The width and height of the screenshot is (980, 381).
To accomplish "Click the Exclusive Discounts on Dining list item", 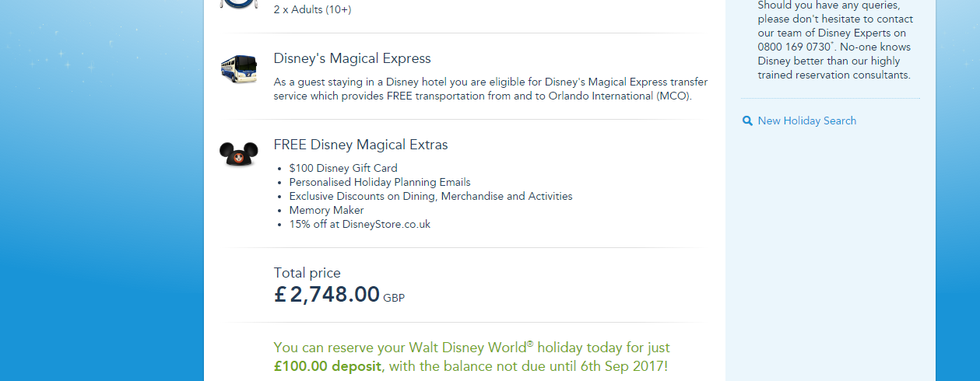I will coord(430,196).
